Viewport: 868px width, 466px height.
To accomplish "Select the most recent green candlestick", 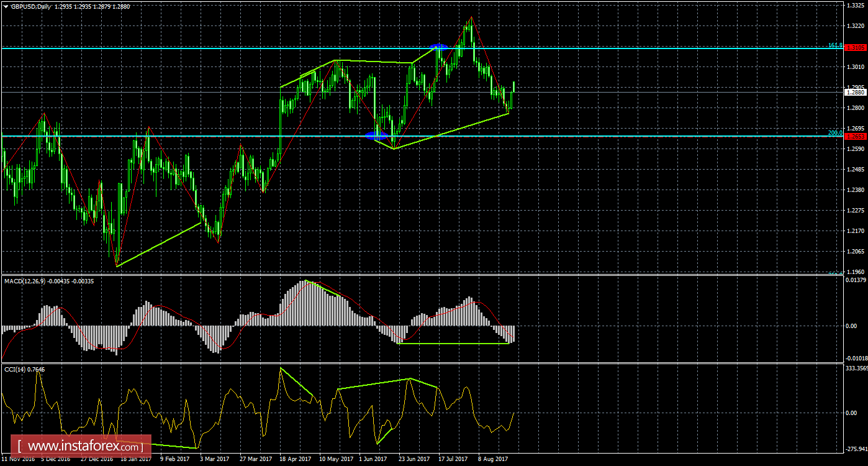I will coord(514,87).
